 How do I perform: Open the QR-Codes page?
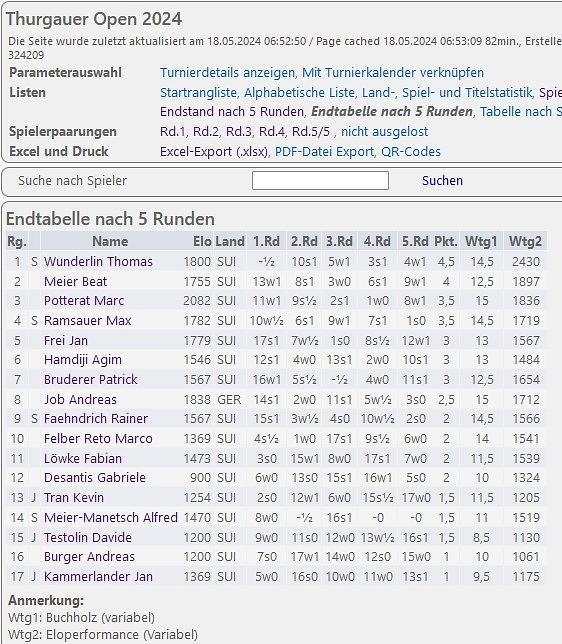pyautogui.click(x=411, y=152)
